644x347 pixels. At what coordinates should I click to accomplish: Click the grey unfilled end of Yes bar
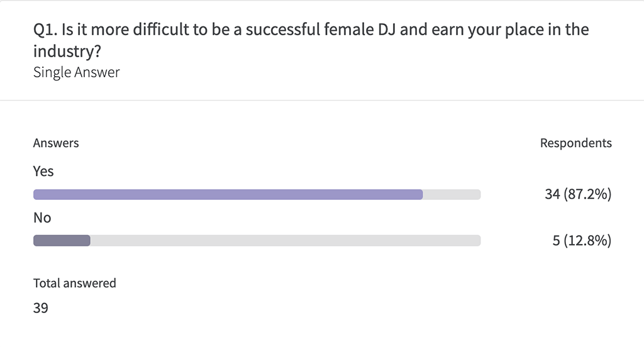click(x=452, y=194)
